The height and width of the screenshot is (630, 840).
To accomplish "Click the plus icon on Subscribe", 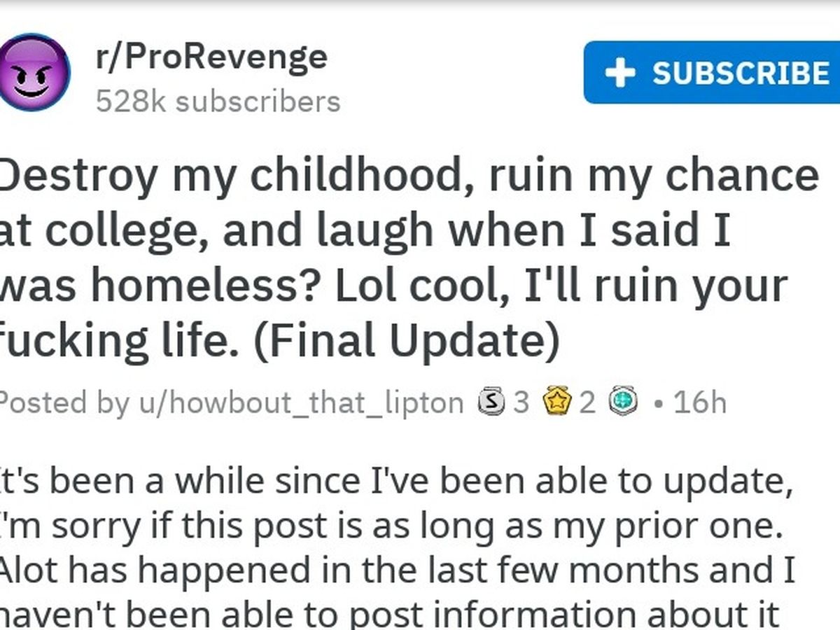I will pos(619,73).
